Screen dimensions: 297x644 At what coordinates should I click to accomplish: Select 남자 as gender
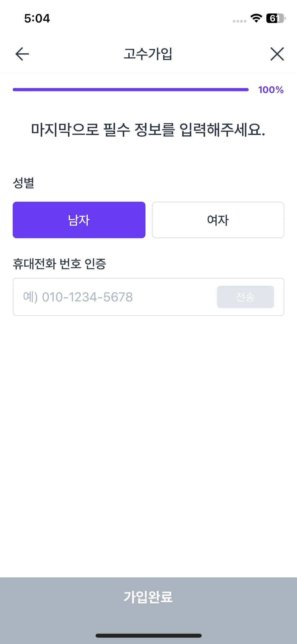coord(79,220)
